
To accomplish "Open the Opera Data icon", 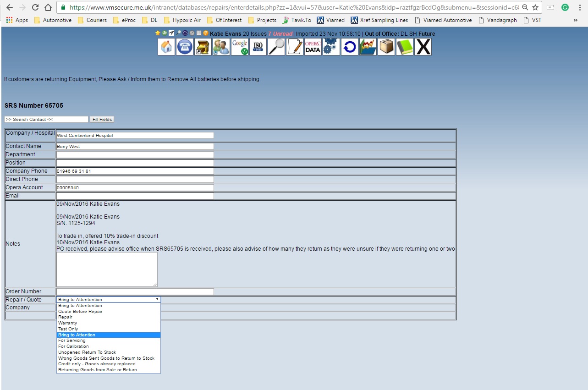I will coord(313,47).
